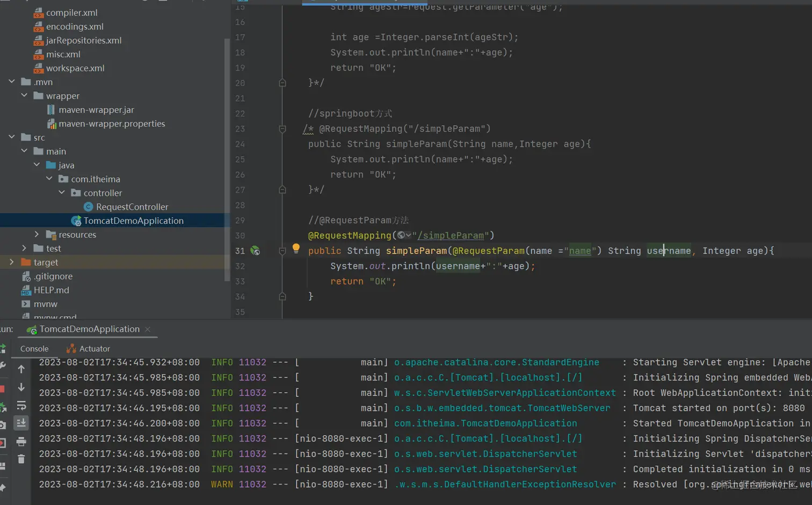Collapse the .mvn folder
The height and width of the screenshot is (505, 812).
coord(12,82)
